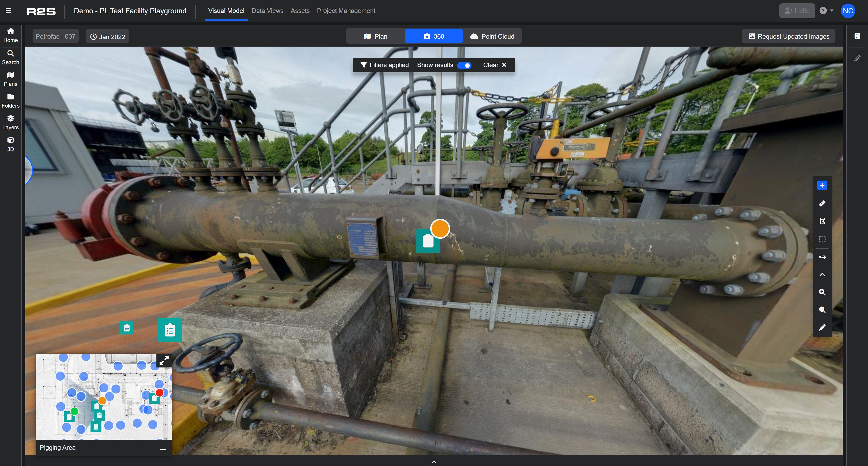The image size is (868, 466).
Task: Open the 3D view from sidebar
Action: pos(10,144)
